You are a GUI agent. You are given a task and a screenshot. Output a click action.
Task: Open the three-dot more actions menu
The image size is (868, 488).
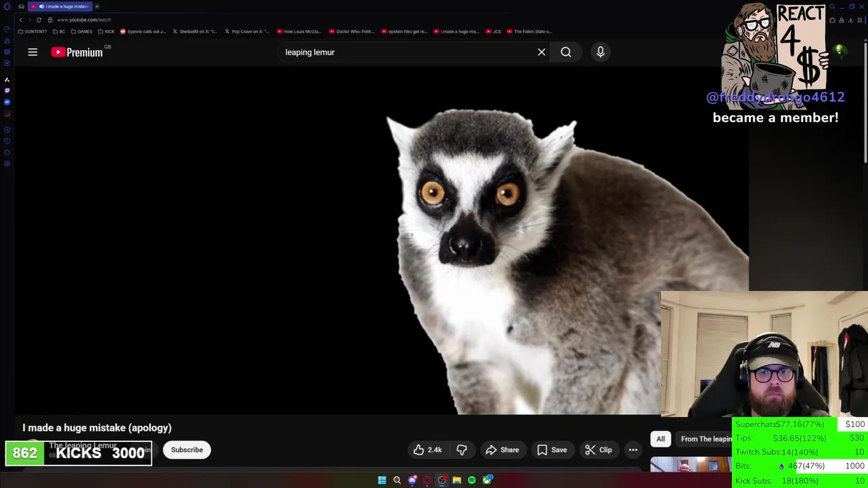coord(633,450)
